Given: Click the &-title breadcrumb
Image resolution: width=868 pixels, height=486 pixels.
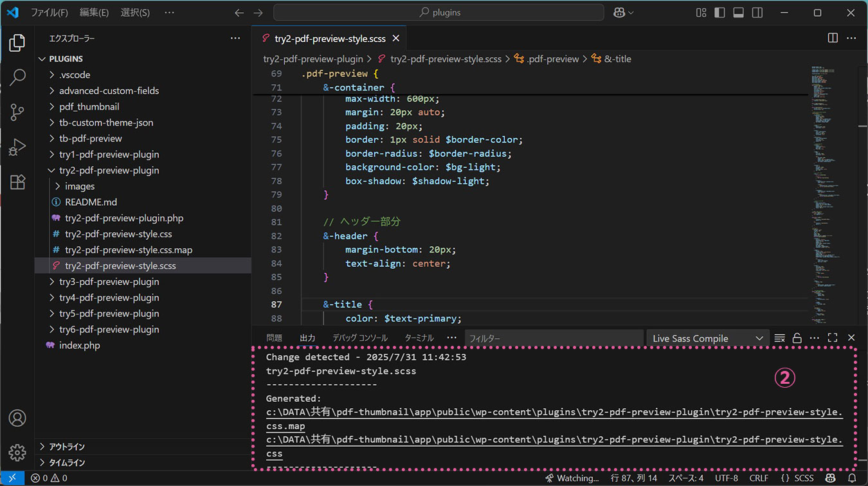Looking at the screenshot, I should click(611, 59).
